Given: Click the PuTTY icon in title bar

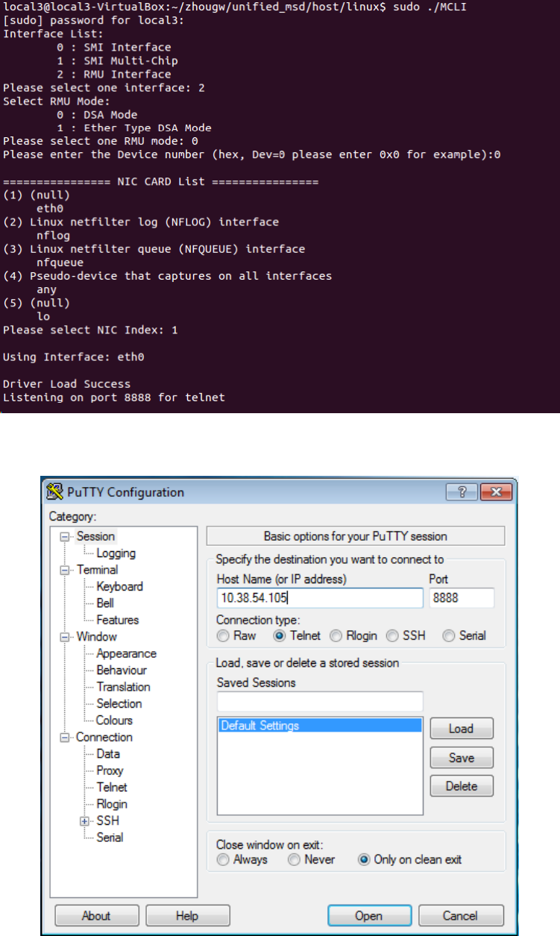Looking at the screenshot, I should coord(54,492).
